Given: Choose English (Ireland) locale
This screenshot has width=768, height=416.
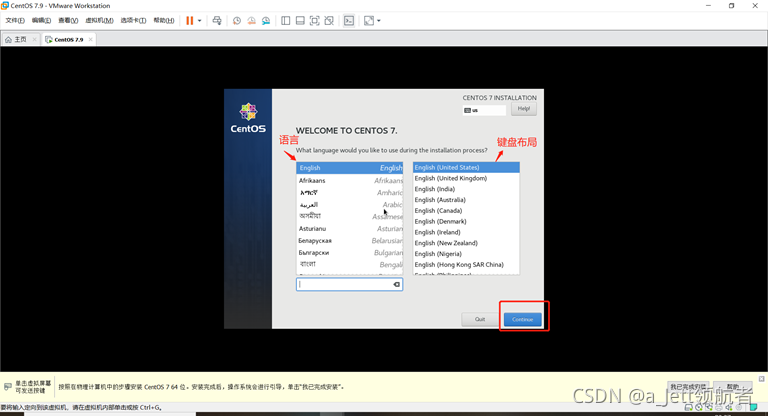Looking at the screenshot, I should click(466, 232).
